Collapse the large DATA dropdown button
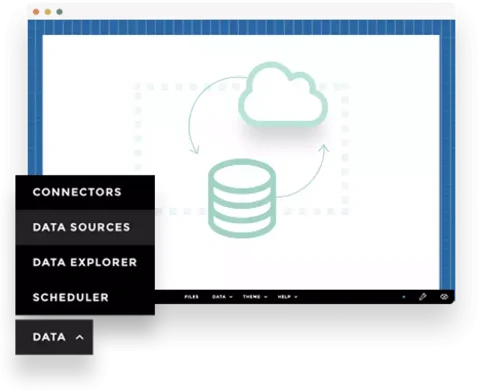 coord(54,337)
